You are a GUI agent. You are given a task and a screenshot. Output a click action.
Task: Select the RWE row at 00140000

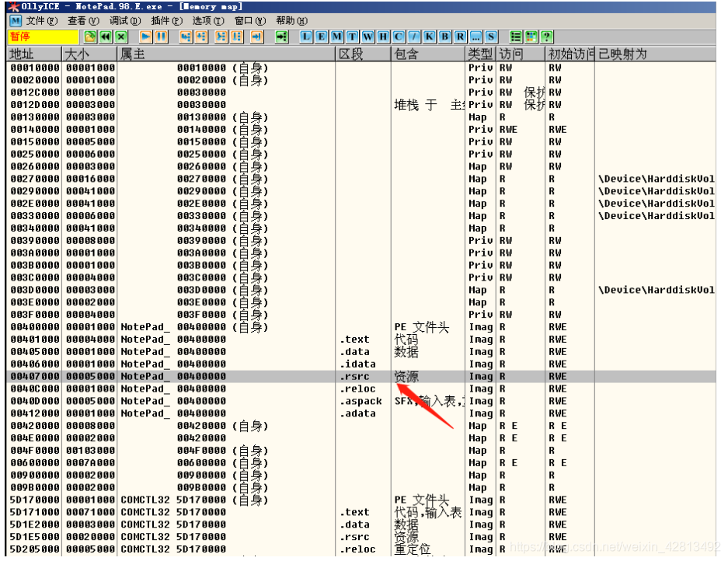point(362,130)
